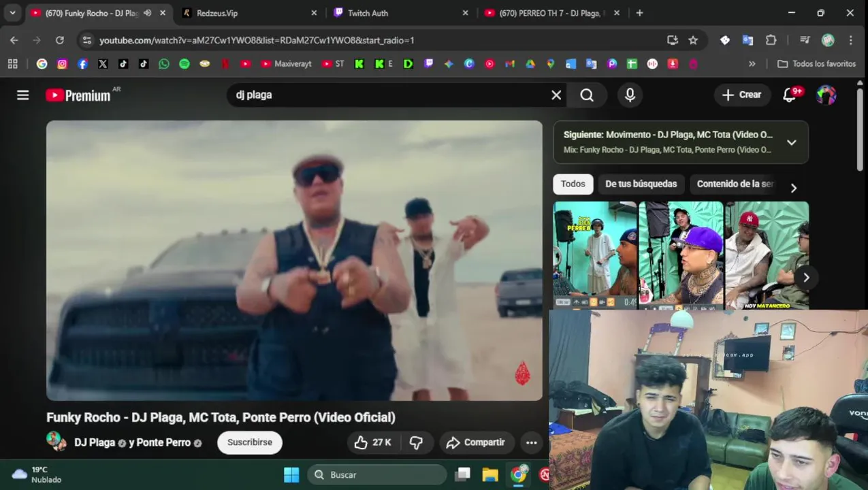The height and width of the screenshot is (490, 868).
Task: Select the 'Contenido de la ser...' chip
Action: click(x=735, y=184)
